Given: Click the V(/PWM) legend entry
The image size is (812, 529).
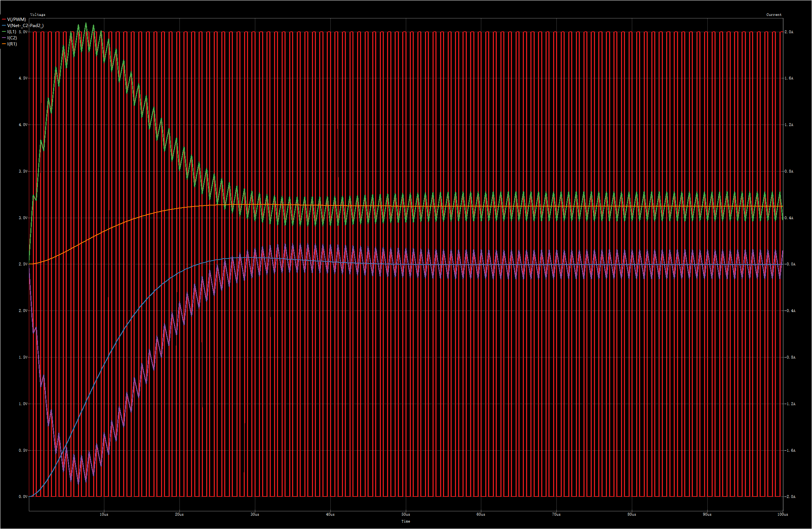Looking at the screenshot, I should 17,19.
